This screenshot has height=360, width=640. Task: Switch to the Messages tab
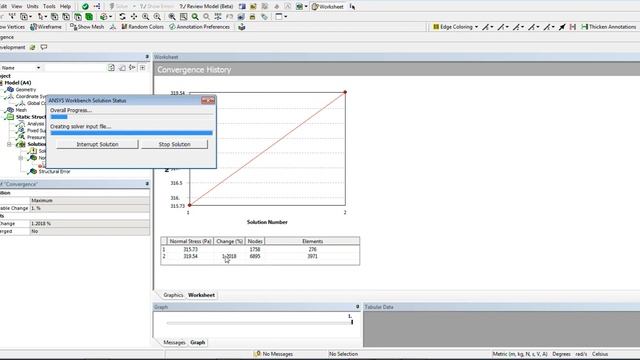[174, 343]
